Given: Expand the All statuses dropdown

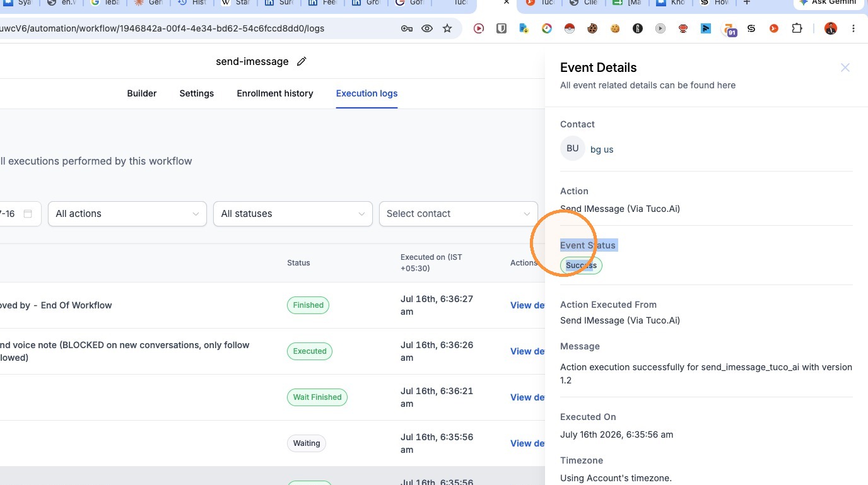Looking at the screenshot, I should 293,214.
